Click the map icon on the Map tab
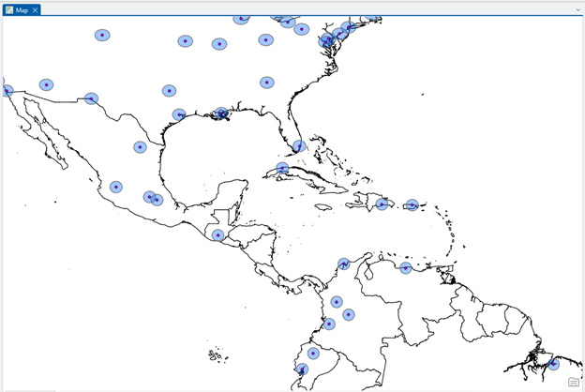 [x=9, y=10]
